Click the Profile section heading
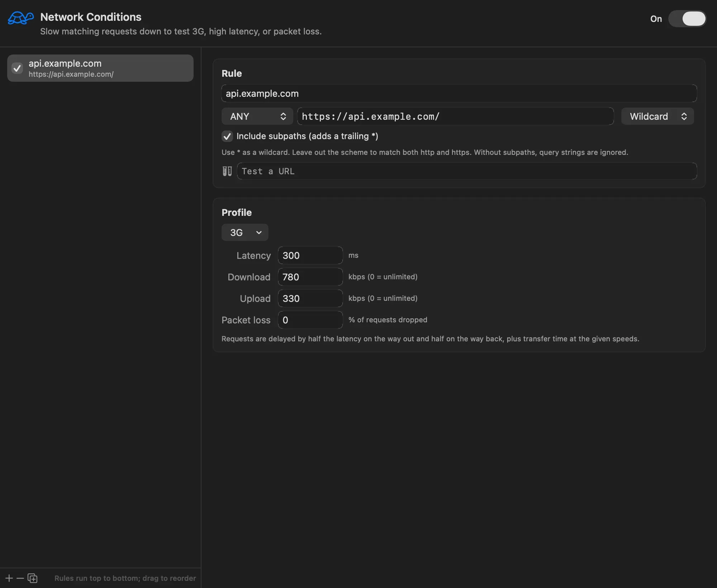717x588 pixels. [x=237, y=213]
